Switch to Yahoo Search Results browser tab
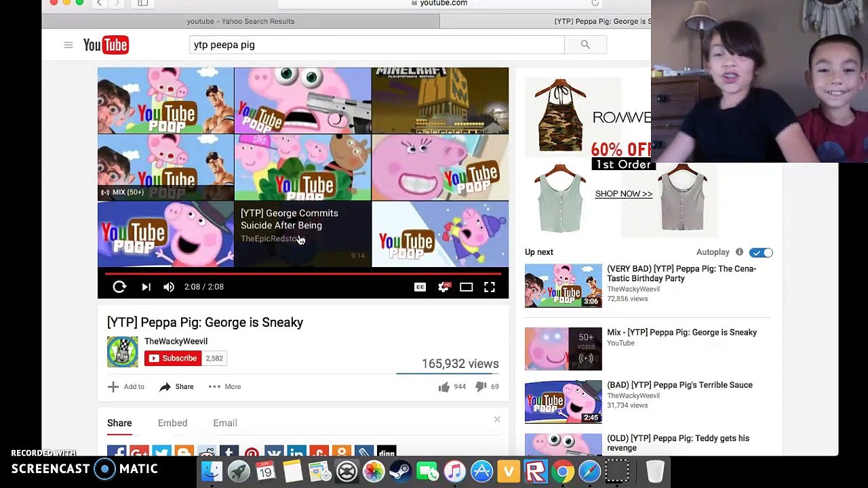 [x=241, y=21]
